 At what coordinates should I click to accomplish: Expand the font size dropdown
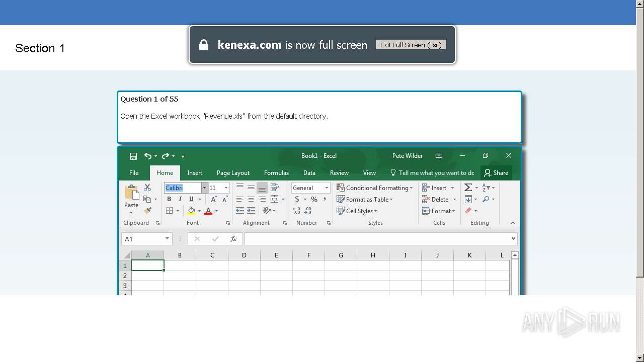pos(226,188)
